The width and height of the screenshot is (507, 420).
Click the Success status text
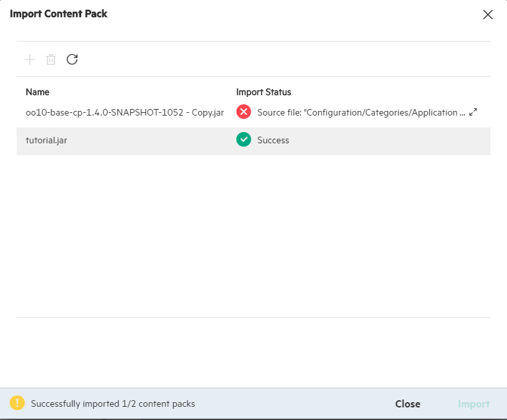273,140
